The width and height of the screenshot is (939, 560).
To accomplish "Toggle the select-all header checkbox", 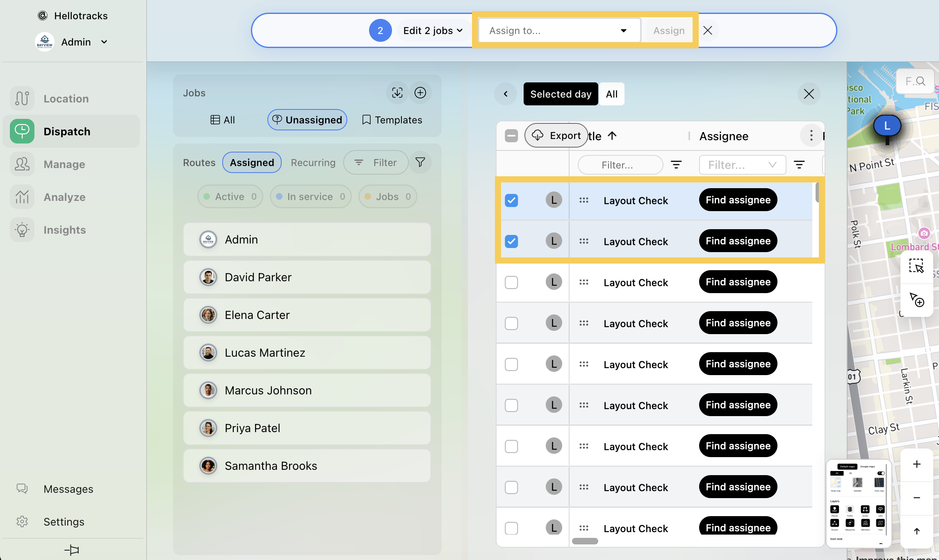I will pos(511,136).
